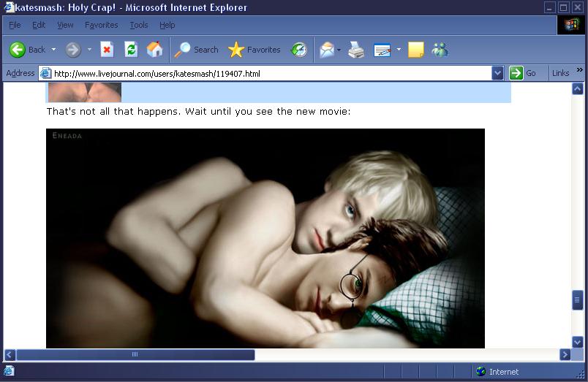
Task: Click the green Go button
Action: 523,73
